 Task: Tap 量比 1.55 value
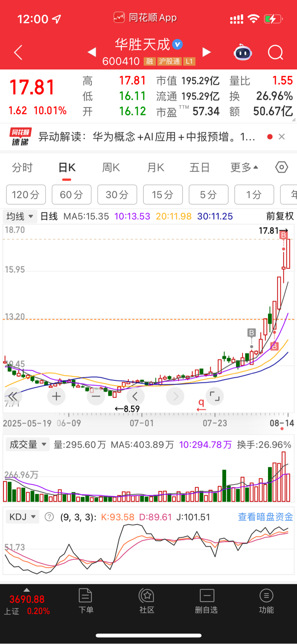click(283, 81)
